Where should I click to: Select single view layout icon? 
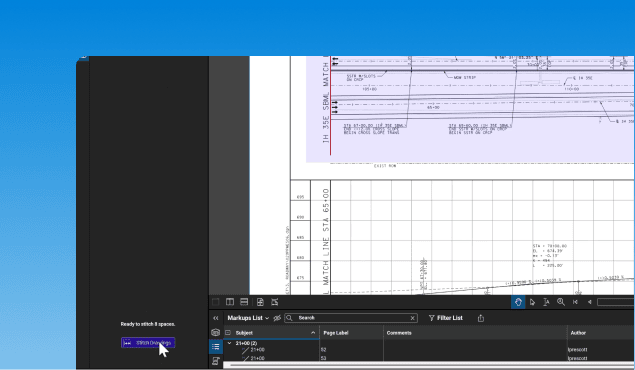(216, 302)
